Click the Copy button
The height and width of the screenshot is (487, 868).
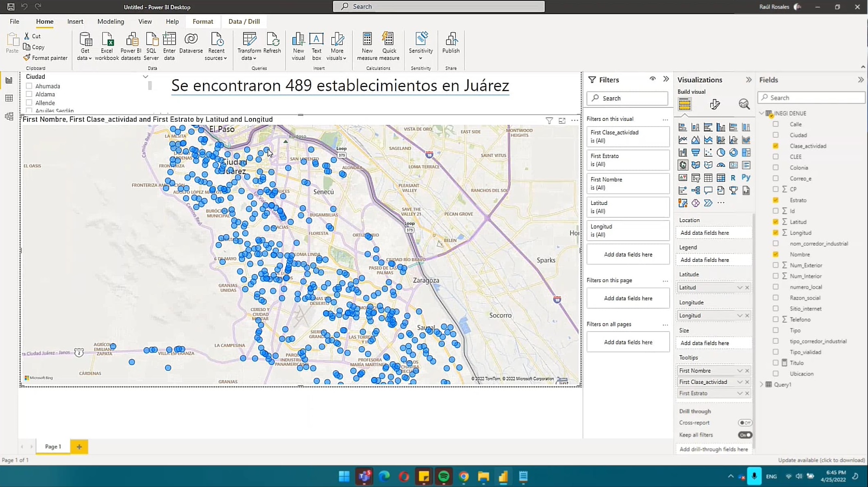click(x=34, y=47)
